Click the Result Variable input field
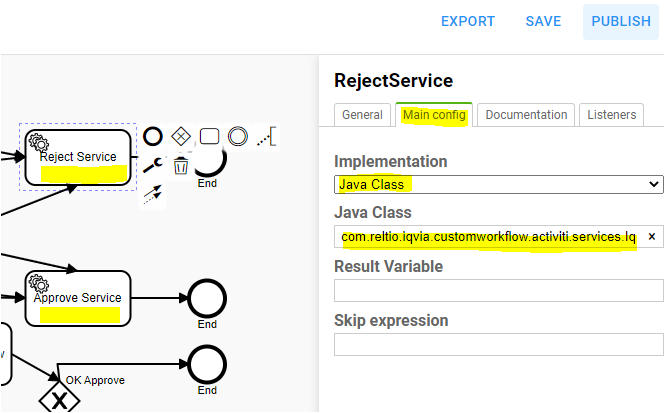This screenshot has width=665, height=413. tap(498, 291)
